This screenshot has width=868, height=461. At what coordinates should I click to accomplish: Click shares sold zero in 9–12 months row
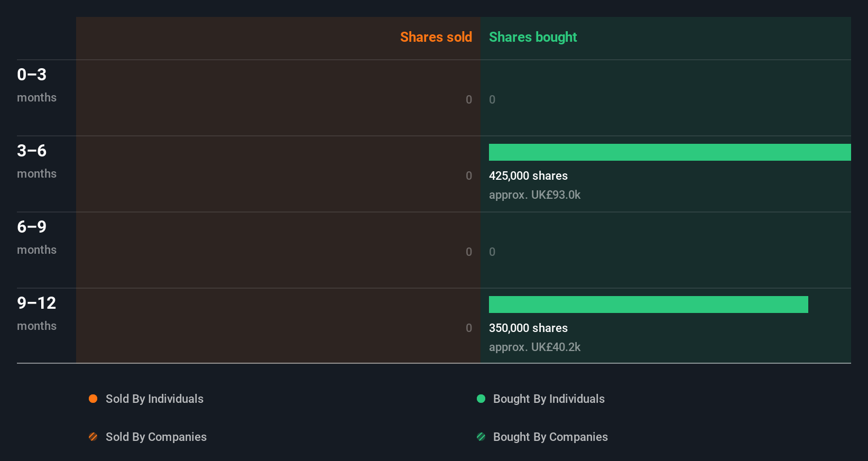(x=469, y=328)
